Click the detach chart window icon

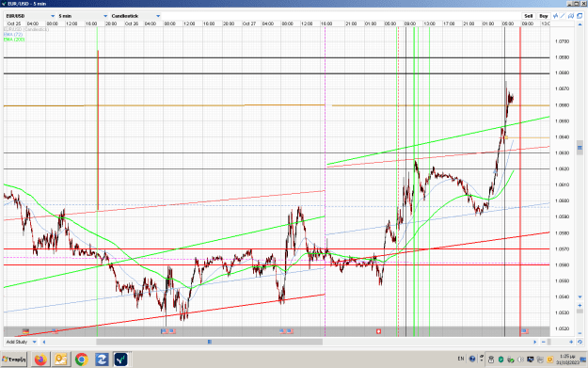(x=580, y=16)
